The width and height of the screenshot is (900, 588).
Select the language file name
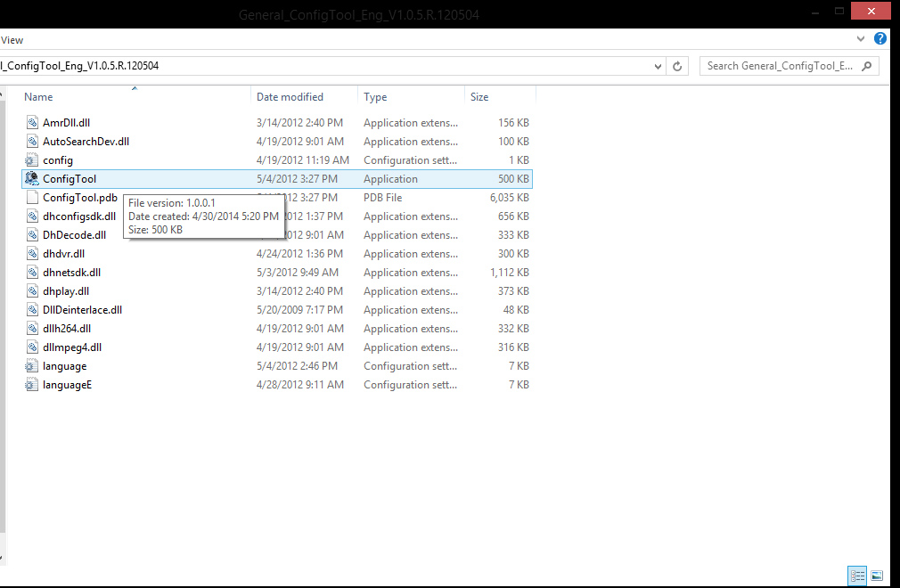coord(65,366)
